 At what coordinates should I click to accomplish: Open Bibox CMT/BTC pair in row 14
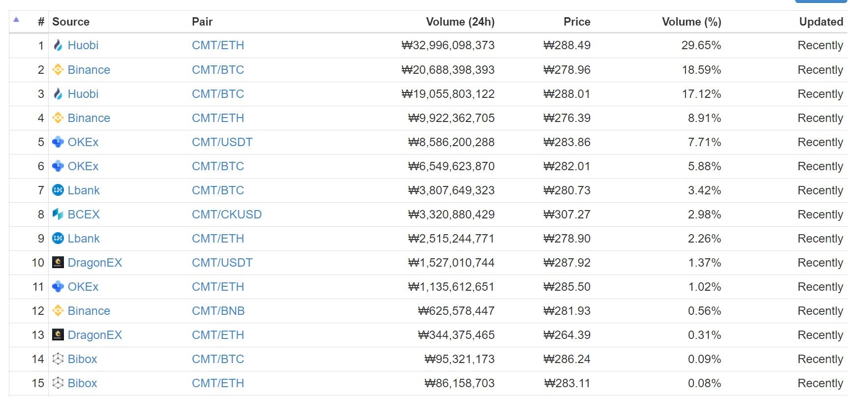point(218,359)
